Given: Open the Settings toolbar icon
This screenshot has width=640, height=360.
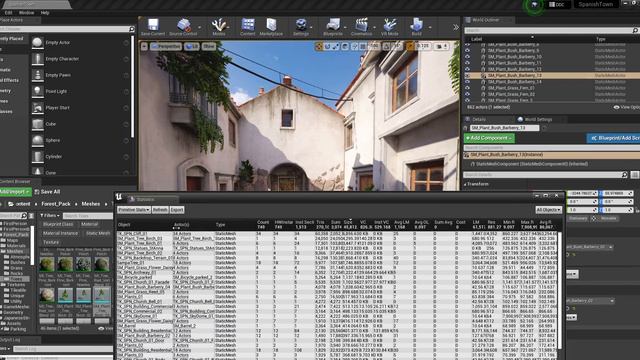Looking at the screenshot, I should coord(301,24).
